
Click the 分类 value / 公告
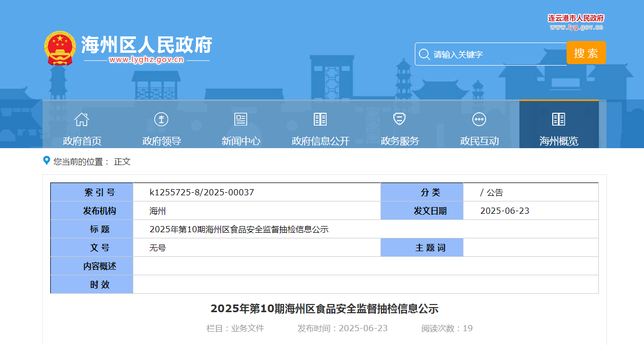point(492,193)
